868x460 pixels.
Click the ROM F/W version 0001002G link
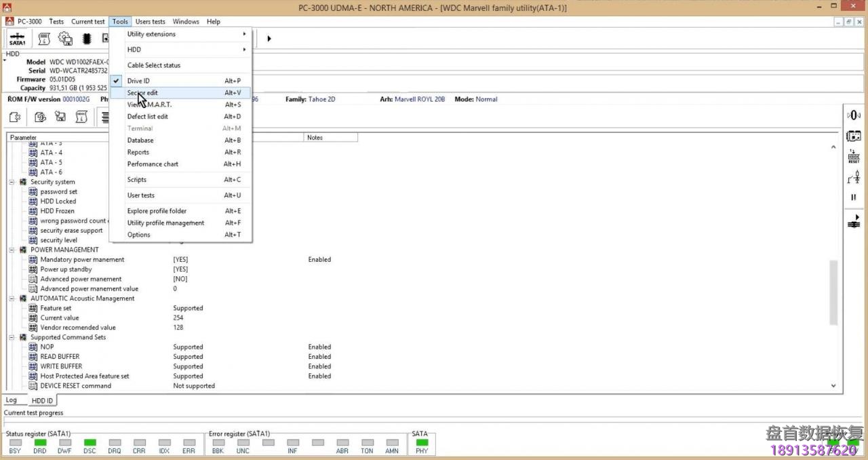click(x=76, y=99)
